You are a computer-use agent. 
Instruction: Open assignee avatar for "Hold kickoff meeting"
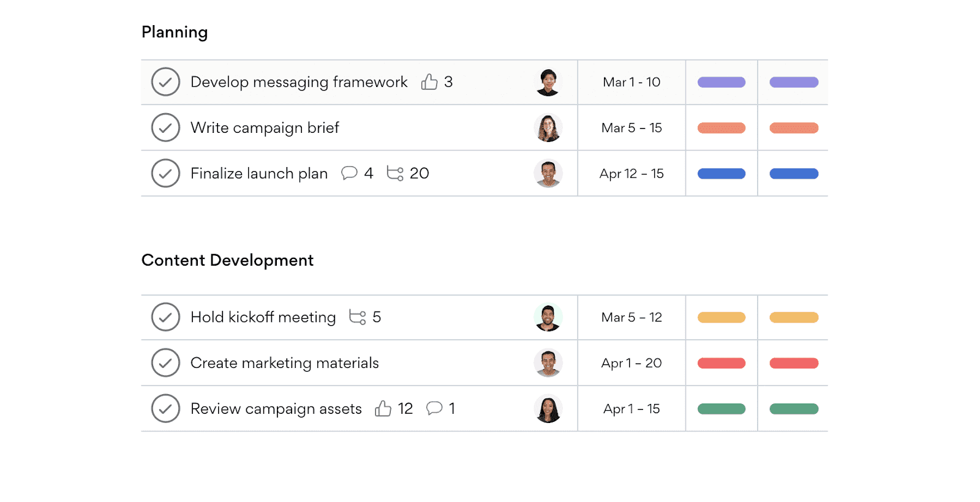549,317
